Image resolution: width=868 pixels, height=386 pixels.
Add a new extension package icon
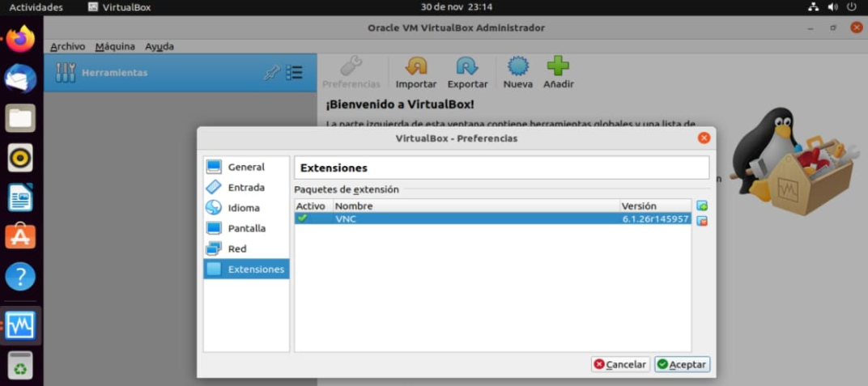coord(702,206)
